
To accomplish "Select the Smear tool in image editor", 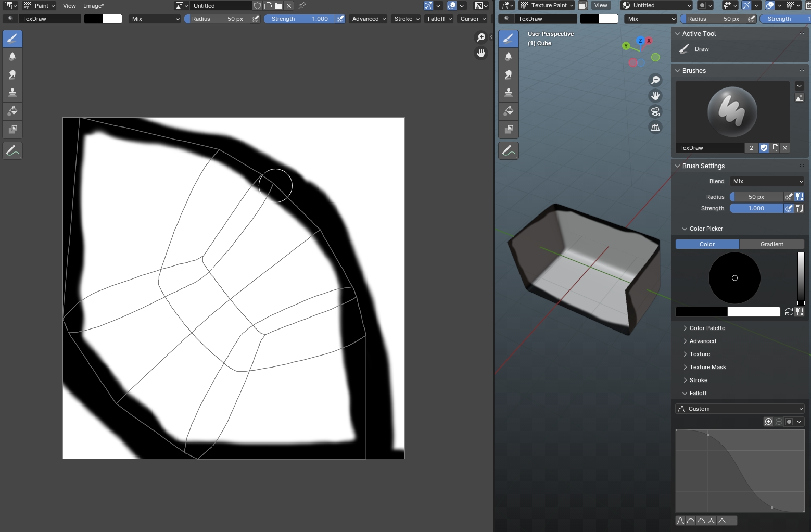I will coord(12,75).
